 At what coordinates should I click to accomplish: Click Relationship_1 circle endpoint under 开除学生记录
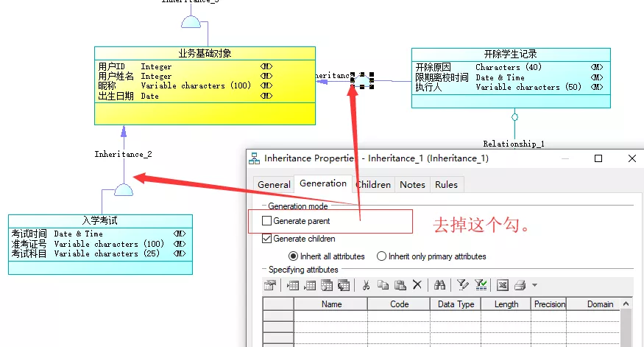514,117
